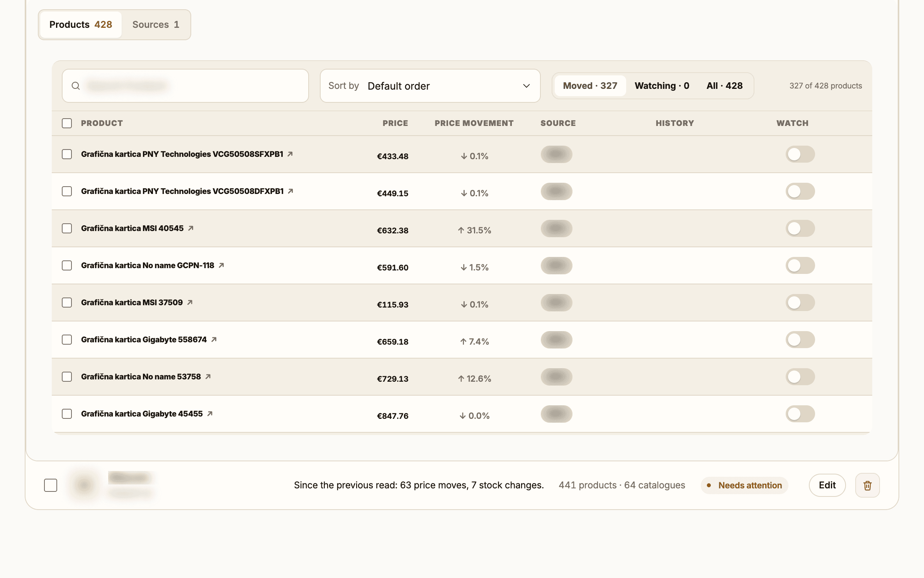Screen dimensions: 924x578
Task: Turn on watch for Gigabyte 45455
Action: click(x=800, y=414)
